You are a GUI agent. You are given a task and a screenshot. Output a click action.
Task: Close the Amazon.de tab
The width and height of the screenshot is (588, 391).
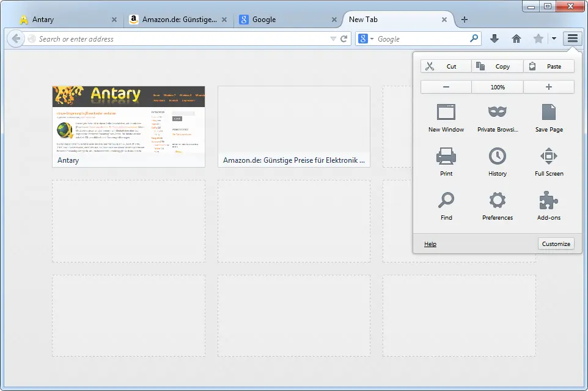[224, 20]
